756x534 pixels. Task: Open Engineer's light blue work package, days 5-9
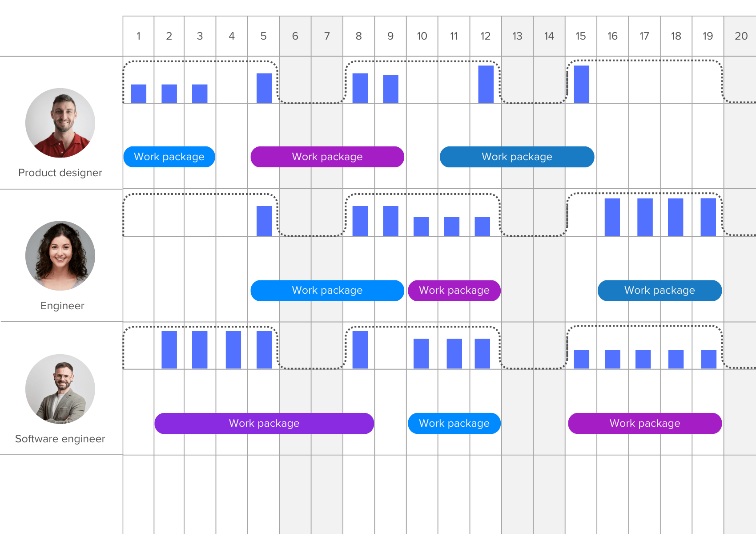point(327,291)
